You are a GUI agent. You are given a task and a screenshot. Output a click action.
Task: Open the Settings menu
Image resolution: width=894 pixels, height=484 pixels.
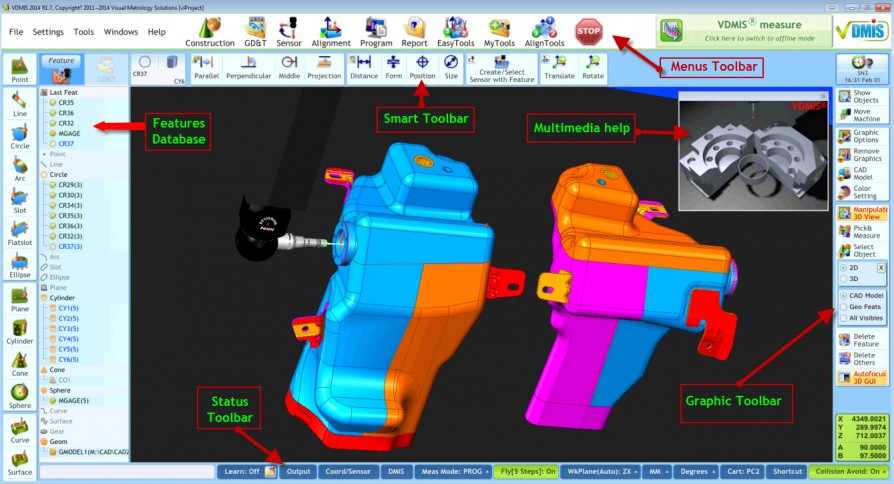[48, 32]
